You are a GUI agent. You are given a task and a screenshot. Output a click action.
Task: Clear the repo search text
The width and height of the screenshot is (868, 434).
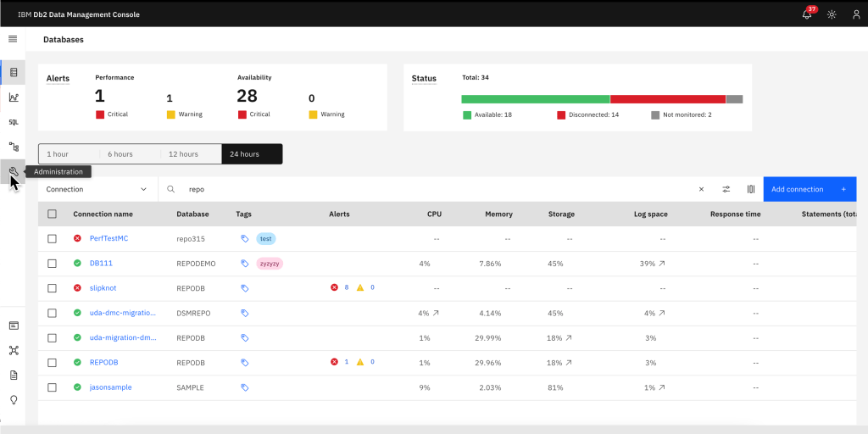tap(701, 189)
